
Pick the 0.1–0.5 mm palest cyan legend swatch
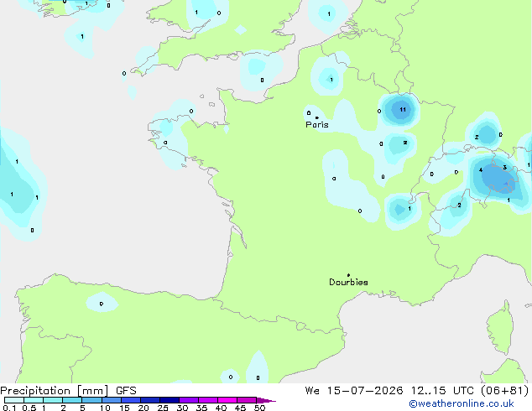click(14, 400)
